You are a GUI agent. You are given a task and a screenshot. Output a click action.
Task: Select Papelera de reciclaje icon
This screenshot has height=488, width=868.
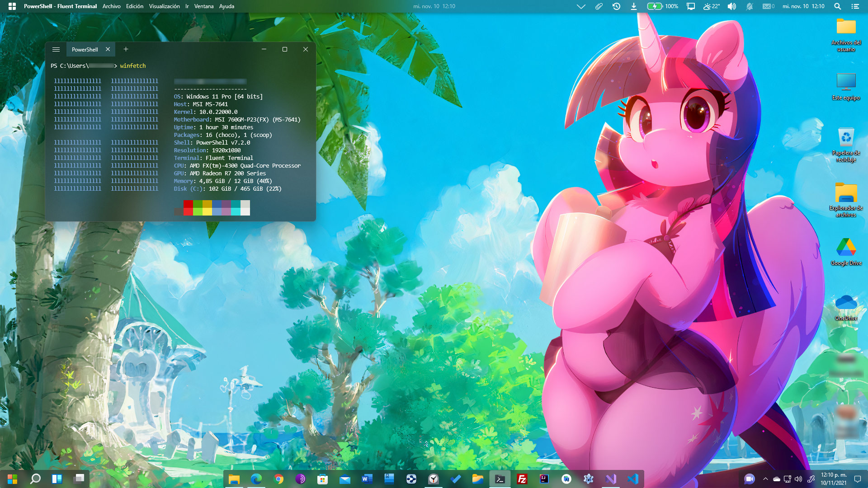(846, 145)
